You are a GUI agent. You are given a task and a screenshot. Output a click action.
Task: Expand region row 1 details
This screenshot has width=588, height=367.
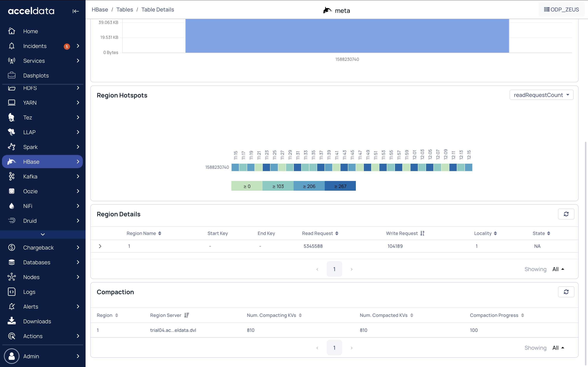pyautogui.click(x=100, y=246)
